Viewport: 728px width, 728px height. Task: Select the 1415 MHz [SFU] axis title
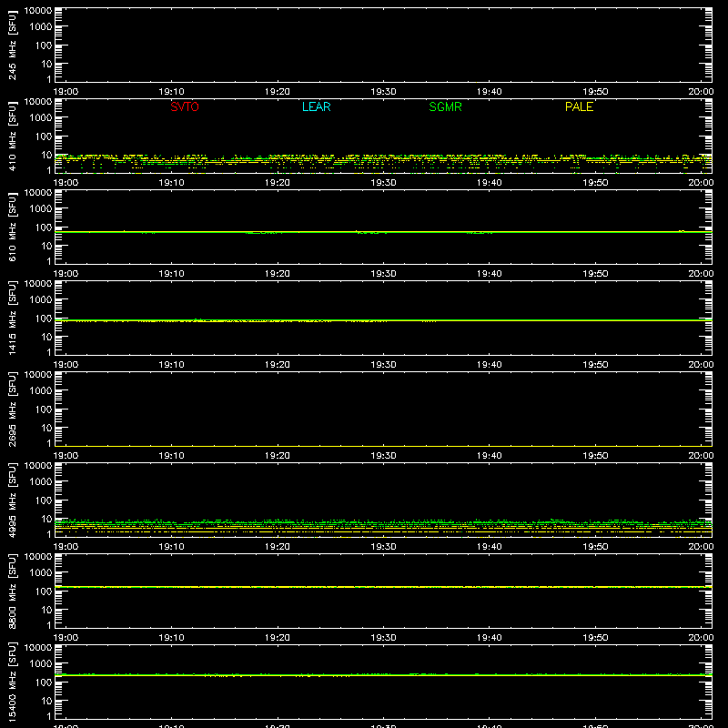click(12, 318)
